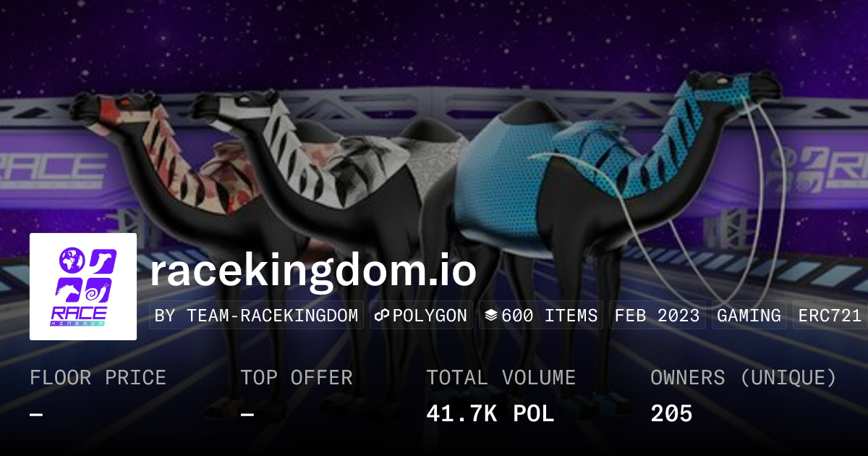Image resolution: width=868 pixels, height=456 pixels.
Task: Click the Race Kingdom collection logo
Action: click(83, 287)
